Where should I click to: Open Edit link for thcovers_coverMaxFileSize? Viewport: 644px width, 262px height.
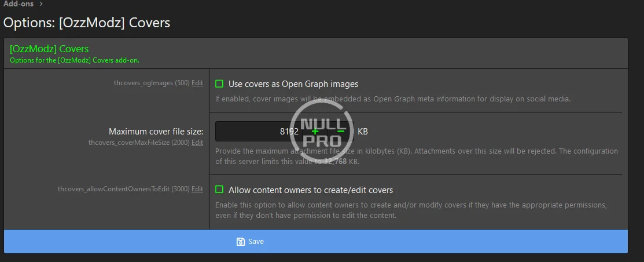pos(197,143)
